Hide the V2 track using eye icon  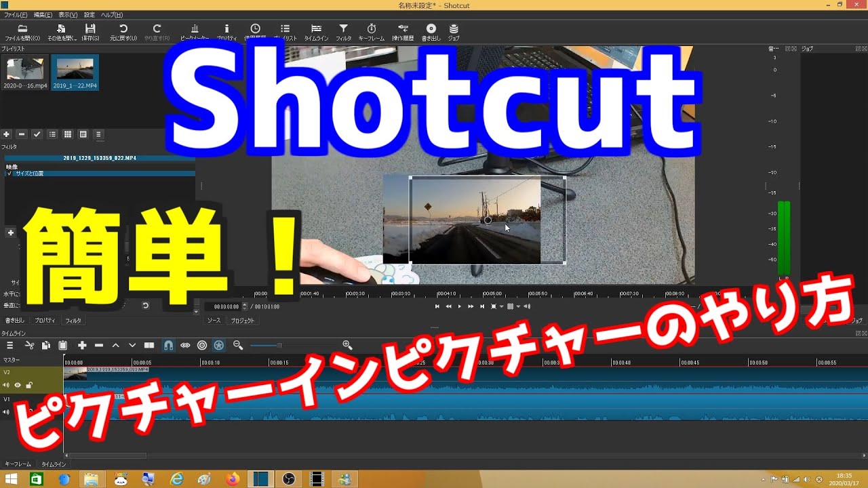(18, 385)
